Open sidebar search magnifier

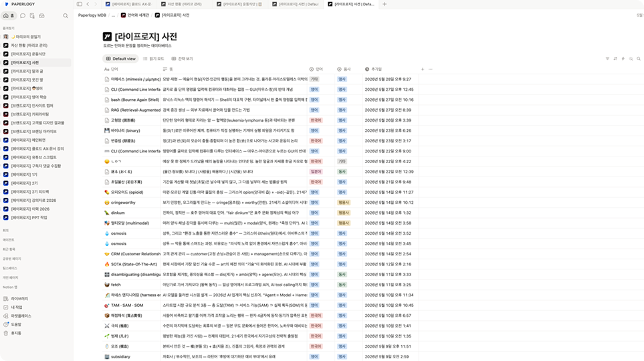pyautogui.click(x=66, y=16)
